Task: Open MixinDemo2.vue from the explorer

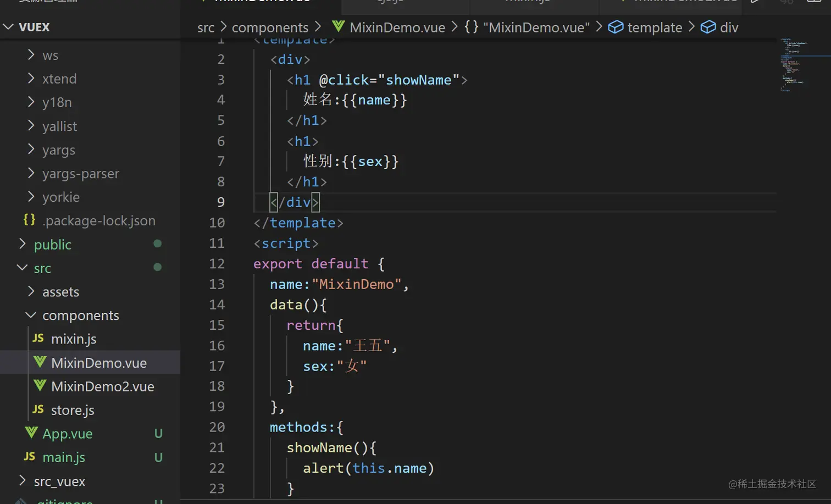Action: (103, 386)
